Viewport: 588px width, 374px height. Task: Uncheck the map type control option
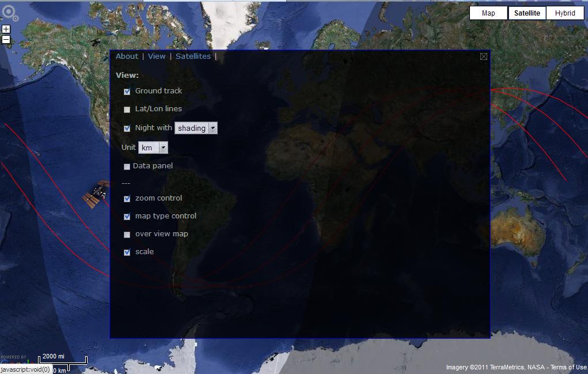(x=127, y=217)
